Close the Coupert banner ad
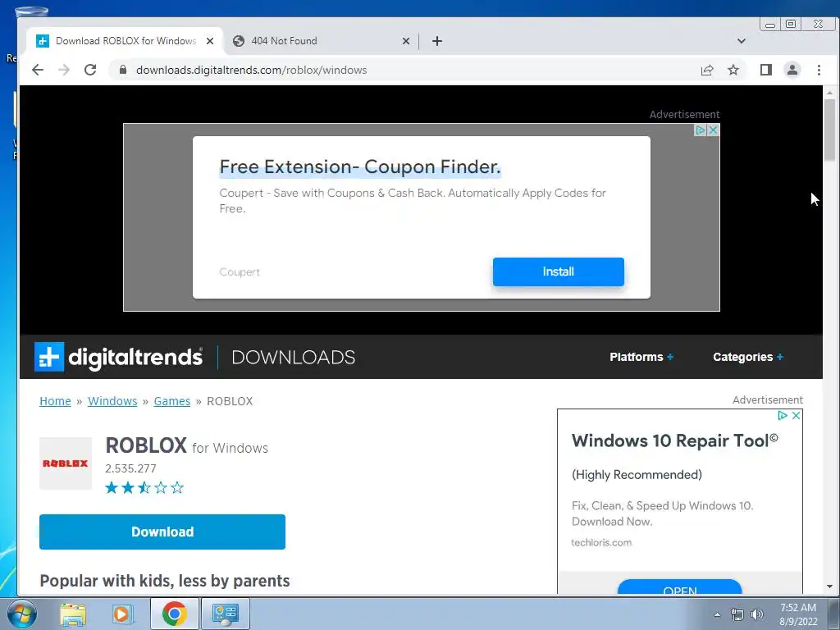Screen dimensions: 840x630 (x=713, y=130)
